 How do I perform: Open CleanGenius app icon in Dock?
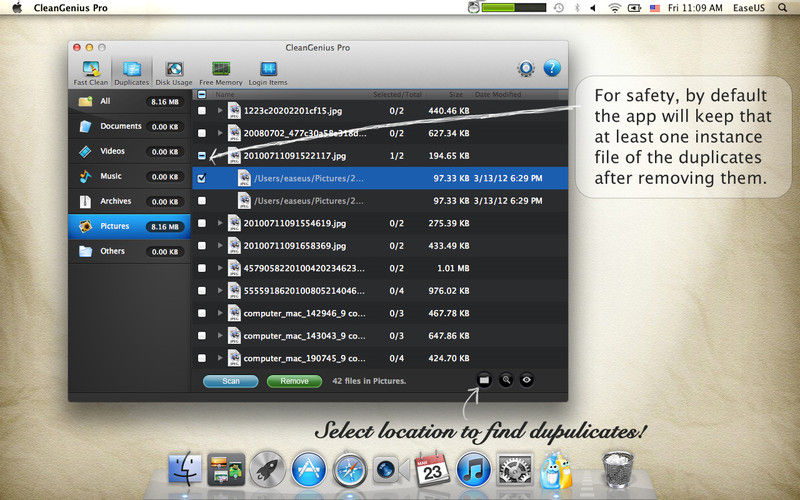[556, 469]
